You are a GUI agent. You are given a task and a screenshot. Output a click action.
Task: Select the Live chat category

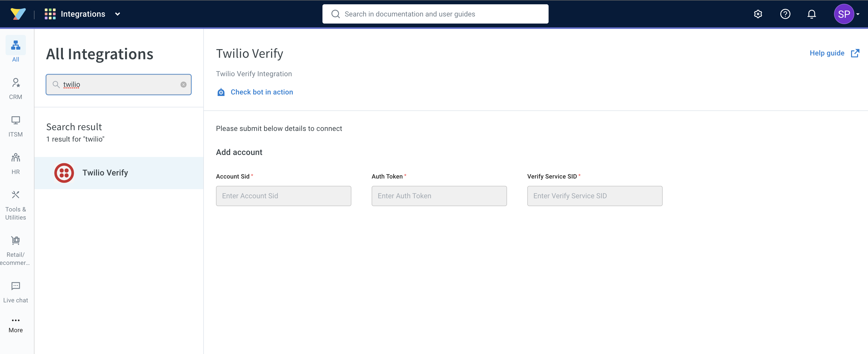tap(15, 292)
